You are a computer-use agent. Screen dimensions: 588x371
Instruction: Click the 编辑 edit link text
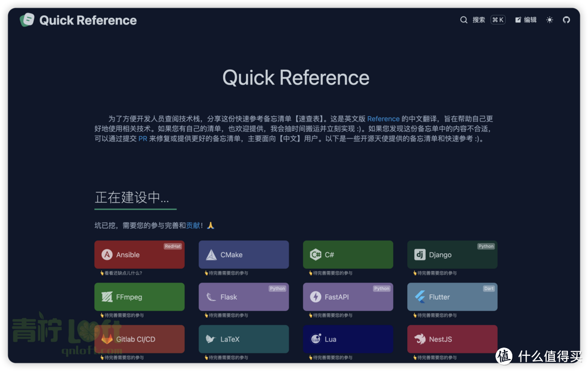tap(530, 20)
